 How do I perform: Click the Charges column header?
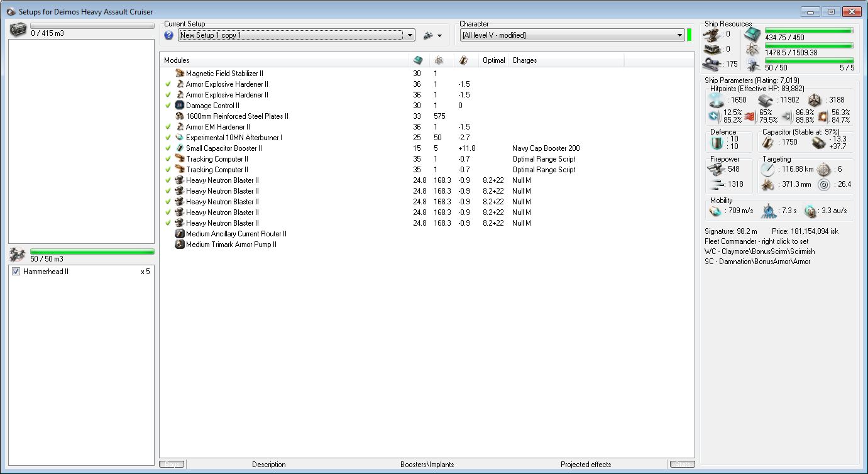tap(566, 60)
